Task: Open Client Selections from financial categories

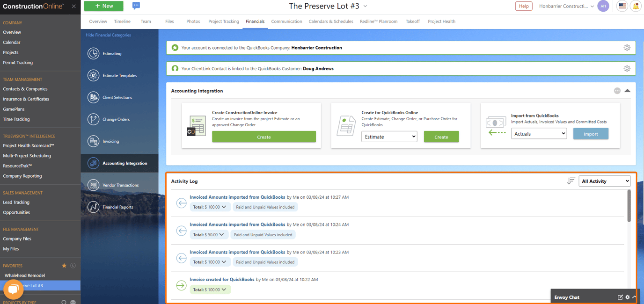Action: click(94, 97)
